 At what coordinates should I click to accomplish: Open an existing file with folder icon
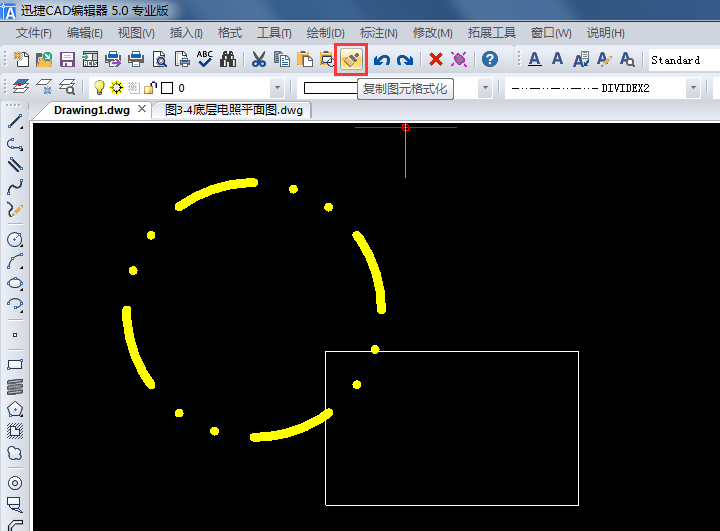point(44,59)
